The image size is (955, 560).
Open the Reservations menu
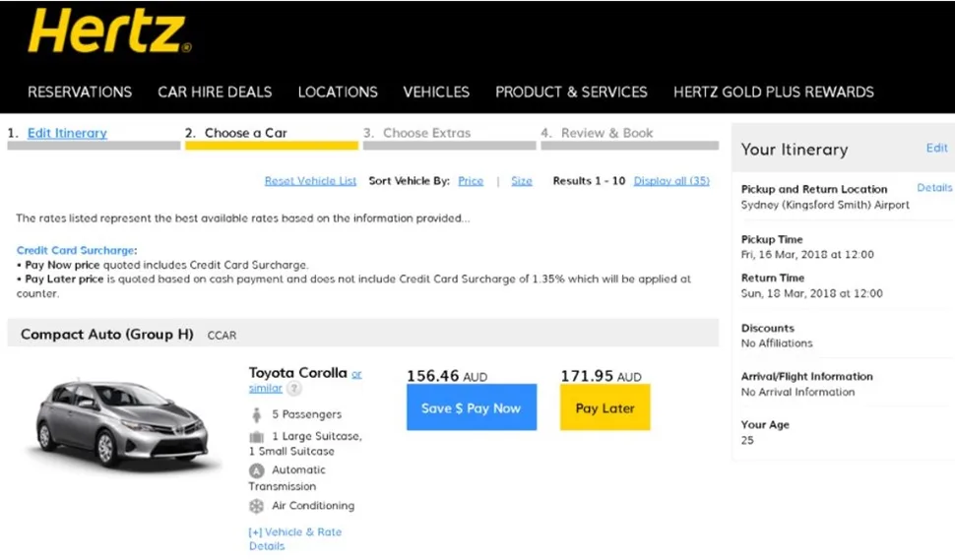pyautogui.click(x=80, y=92)
